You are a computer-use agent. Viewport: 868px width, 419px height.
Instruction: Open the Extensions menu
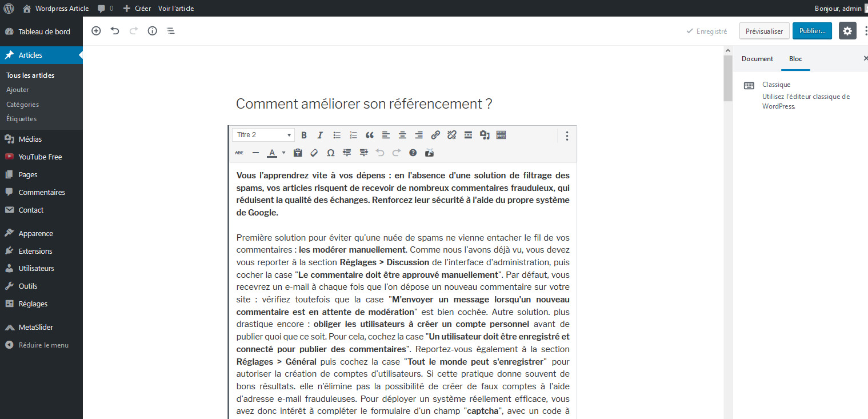pos(41,251)
